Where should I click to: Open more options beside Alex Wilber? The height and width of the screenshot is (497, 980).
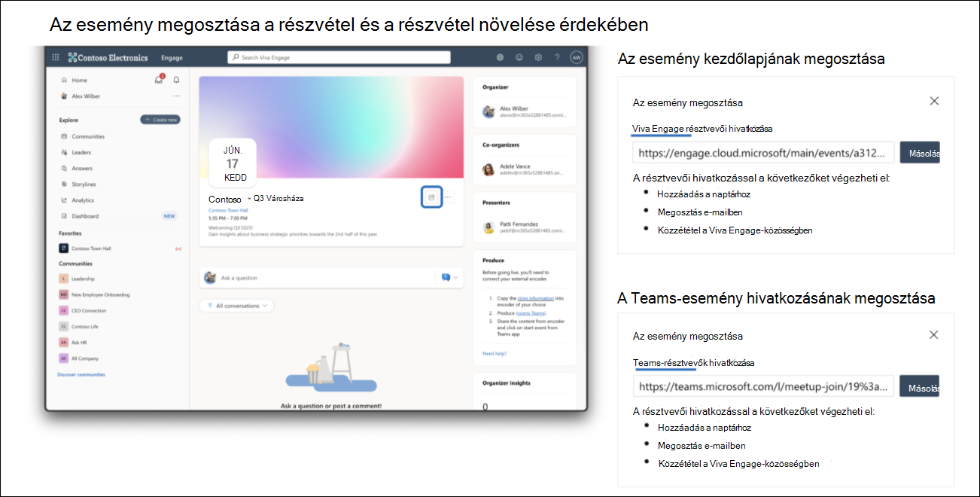176,96
